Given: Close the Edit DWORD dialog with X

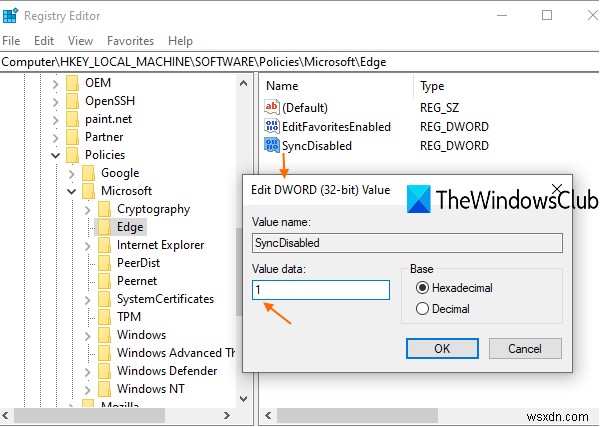Looking at the screenshot, I should tap(557, 188).
